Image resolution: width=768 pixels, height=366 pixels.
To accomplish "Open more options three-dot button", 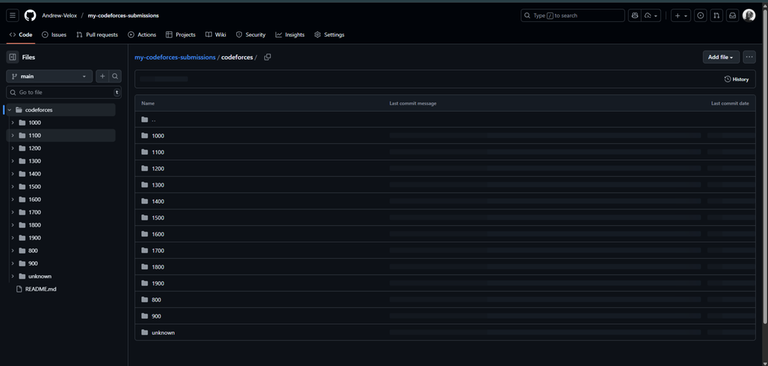I will point(749,57).
